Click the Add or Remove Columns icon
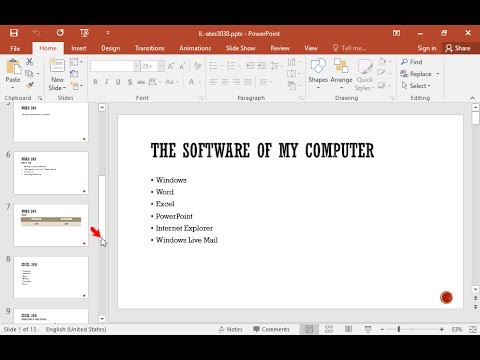 [x=264, y=82]
